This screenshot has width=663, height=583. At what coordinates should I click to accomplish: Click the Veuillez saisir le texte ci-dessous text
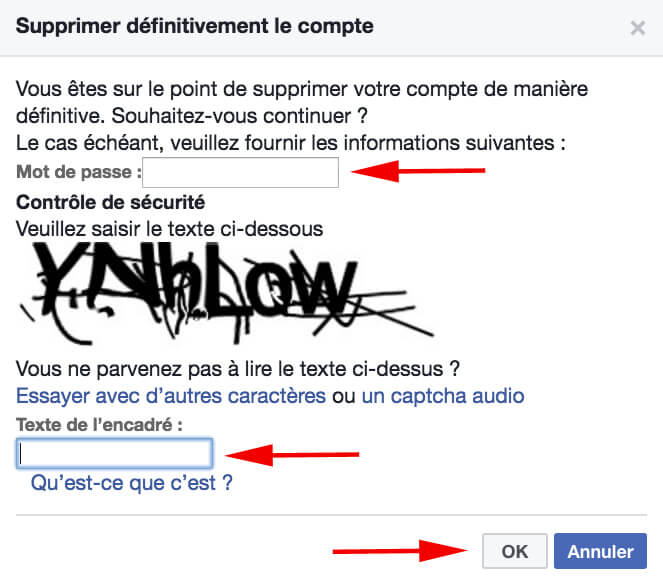tap(170, 229)
